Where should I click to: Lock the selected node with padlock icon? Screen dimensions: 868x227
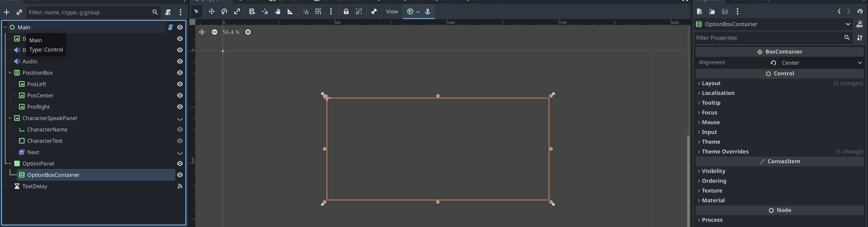pyautogui.click(x=346, y=12)
